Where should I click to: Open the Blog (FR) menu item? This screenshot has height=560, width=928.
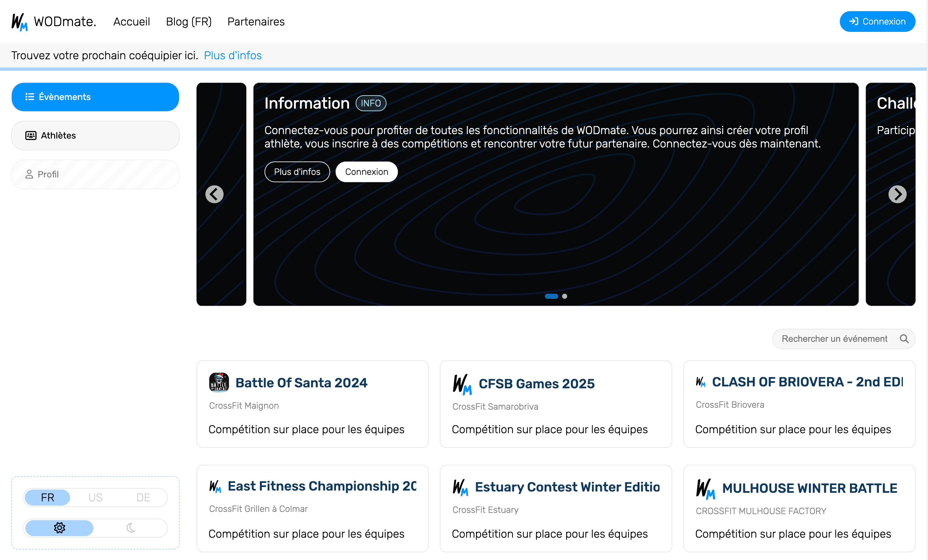click(189, 21)
